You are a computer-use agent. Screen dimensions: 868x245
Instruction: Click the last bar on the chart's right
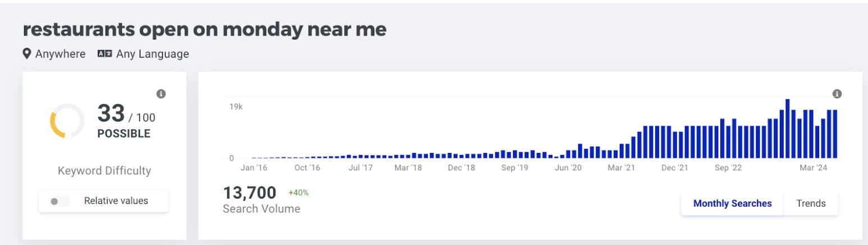pos(835,134)
